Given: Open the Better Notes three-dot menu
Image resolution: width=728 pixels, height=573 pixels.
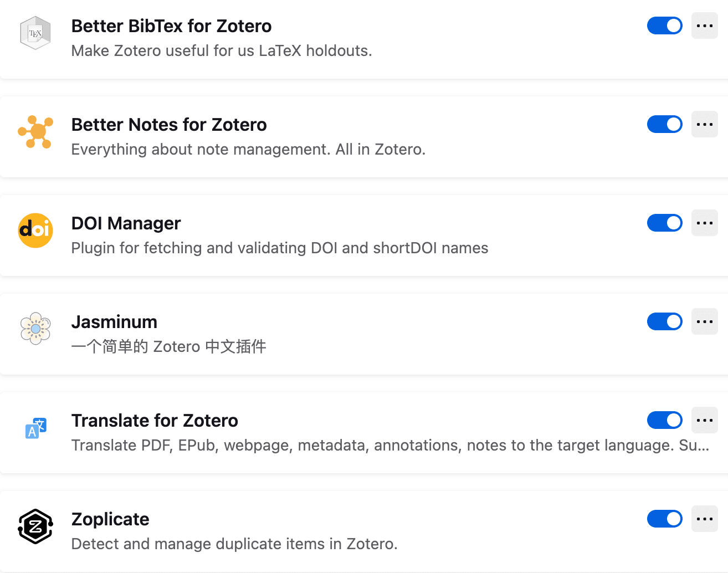Looking at the screenshot, I should (705, 124).
